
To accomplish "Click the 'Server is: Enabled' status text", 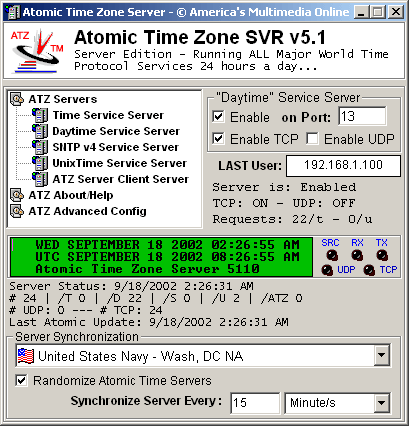I will (284, 187).
